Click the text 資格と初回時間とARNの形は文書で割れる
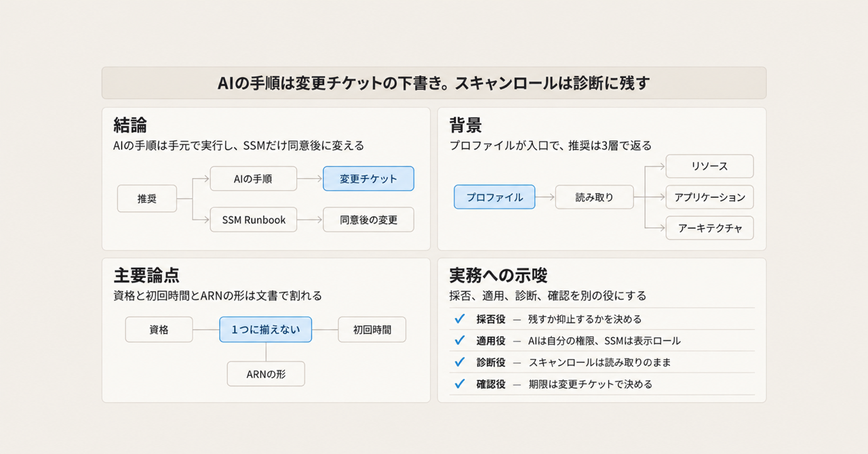This screenshot has height=454, width=868. 218,296
